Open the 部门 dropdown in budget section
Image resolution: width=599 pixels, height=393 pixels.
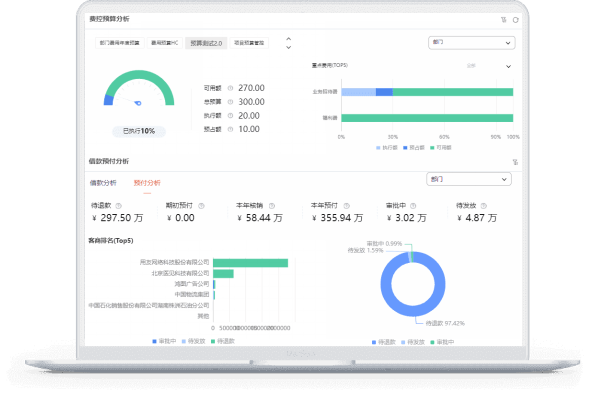point(471,43)
